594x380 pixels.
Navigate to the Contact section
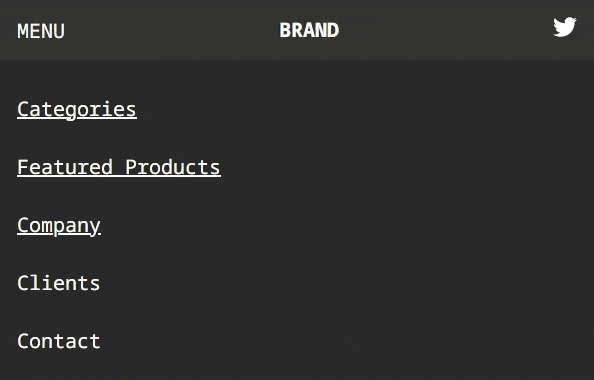click(x=59, y=341)
